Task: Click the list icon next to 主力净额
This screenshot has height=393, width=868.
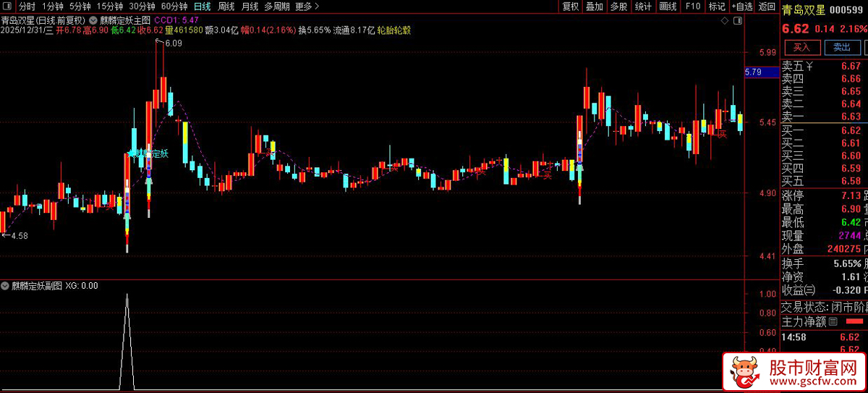Action: tap(833, 321)
